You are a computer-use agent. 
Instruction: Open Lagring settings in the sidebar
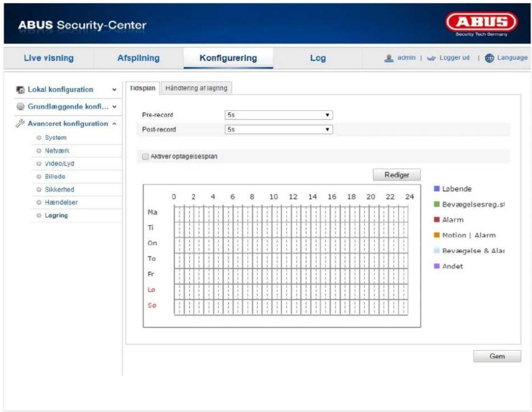coord(56,215)
